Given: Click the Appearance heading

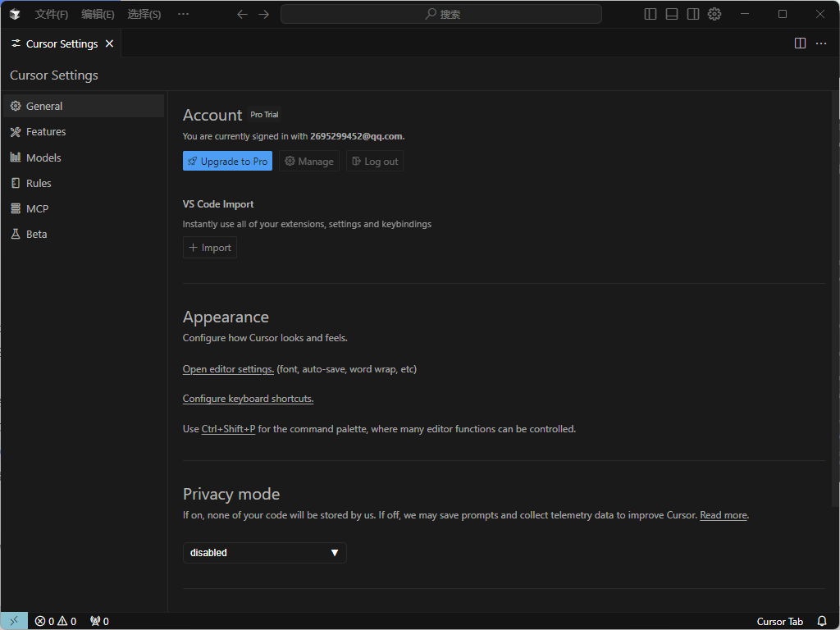Looking at the screenshot, I should tap(226, 317).
